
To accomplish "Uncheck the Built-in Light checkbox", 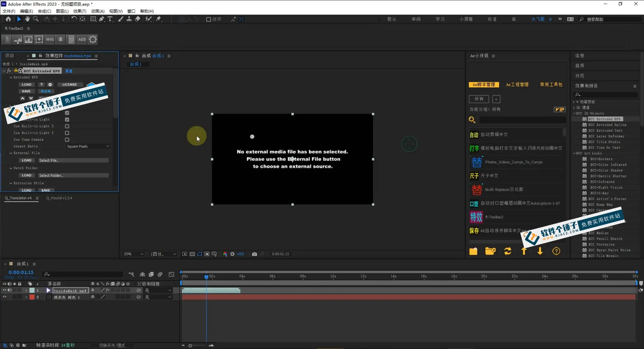I will 67,120.
